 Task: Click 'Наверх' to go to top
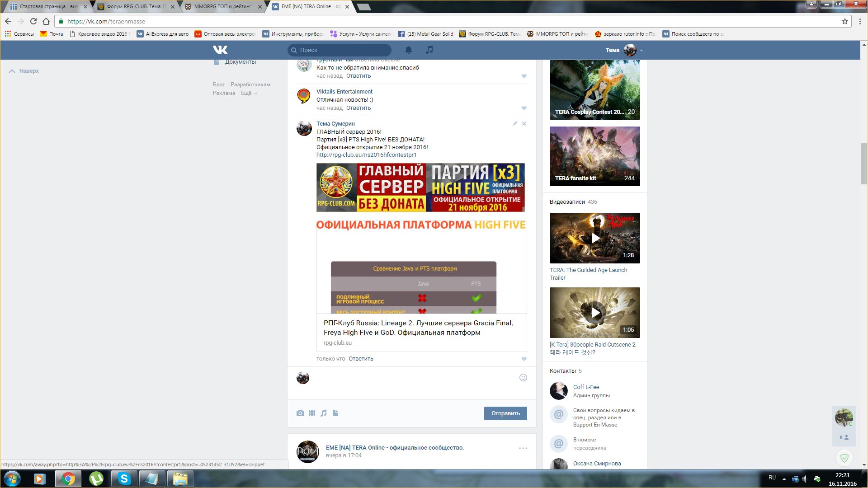click(x=24, y=71)
